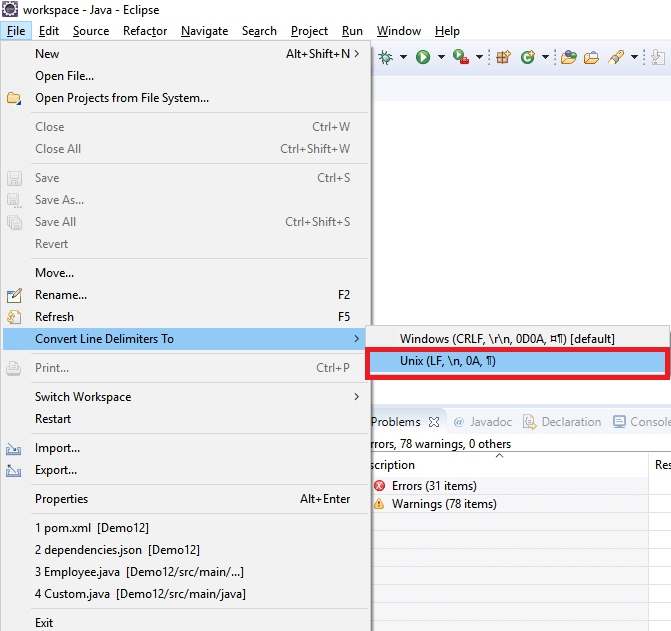Close the Problems view tab
The width and height of the screenshot is (671, 631).
coord(434,422)
